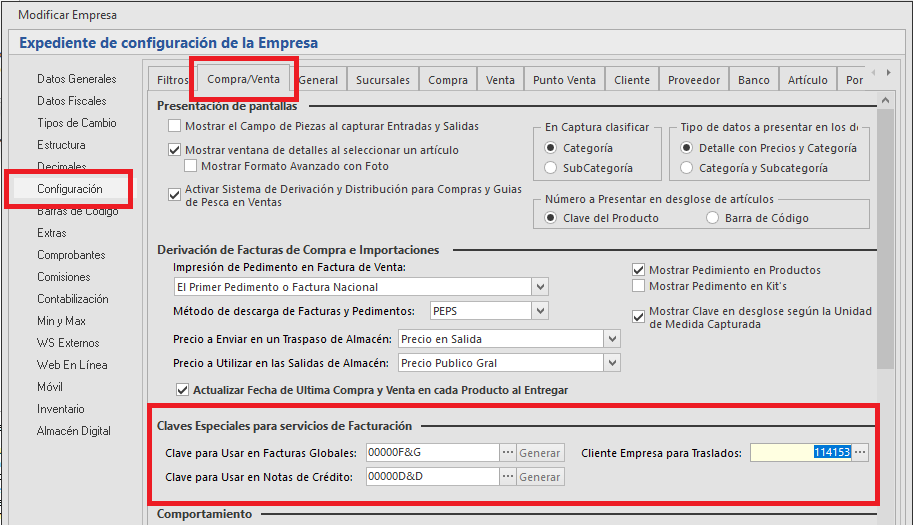Expand Precio a Utilizar en Salidas dropdown
Image resolution: width=913 pixels, height=525 pixels.
click(x=612, y=363)
